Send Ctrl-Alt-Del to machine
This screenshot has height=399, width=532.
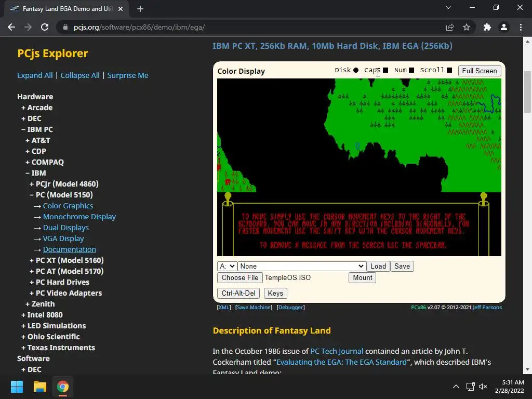[238, 293]
